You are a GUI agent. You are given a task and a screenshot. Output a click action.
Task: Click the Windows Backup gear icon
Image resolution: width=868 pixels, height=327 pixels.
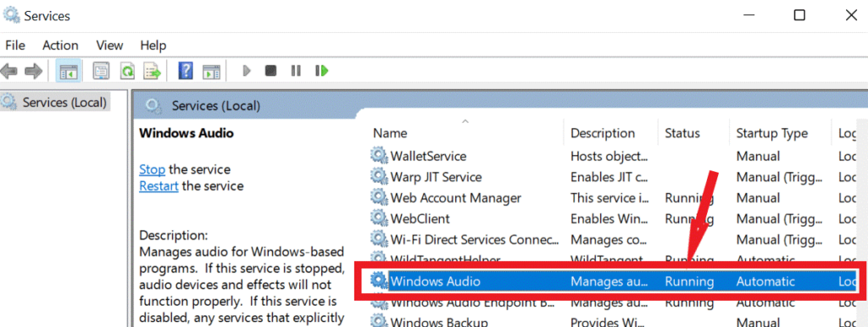click(379, 322)
